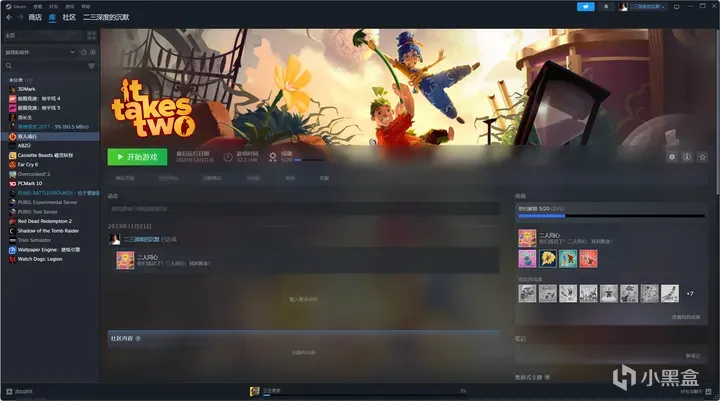The image size is (720, 401).
Task: Click the blue announcements megaphone button
Action: pos(585,6)
